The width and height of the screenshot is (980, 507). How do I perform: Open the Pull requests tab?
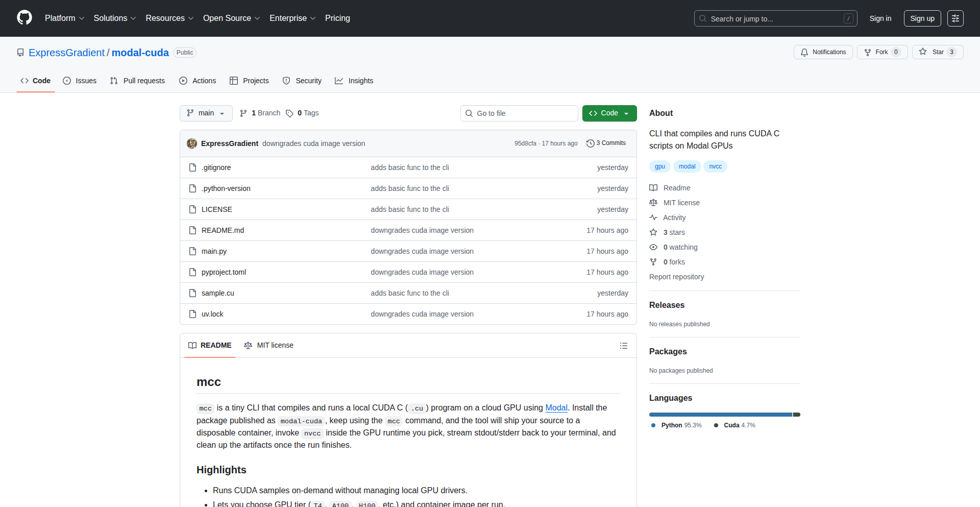(137, 81)
